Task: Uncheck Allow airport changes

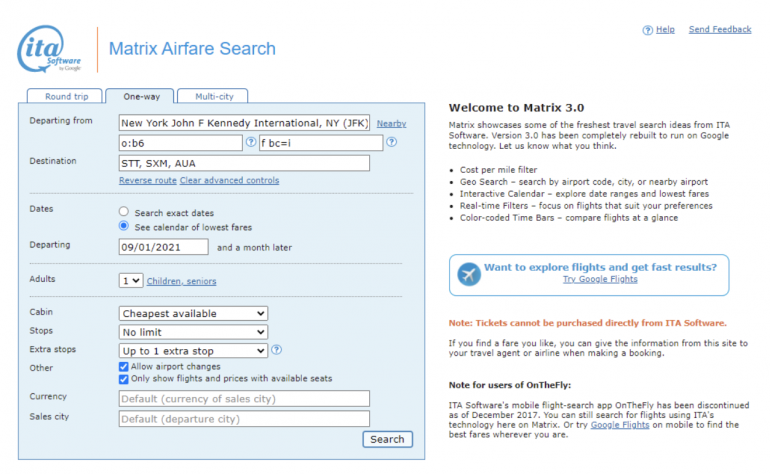Action: coord(124,367)
